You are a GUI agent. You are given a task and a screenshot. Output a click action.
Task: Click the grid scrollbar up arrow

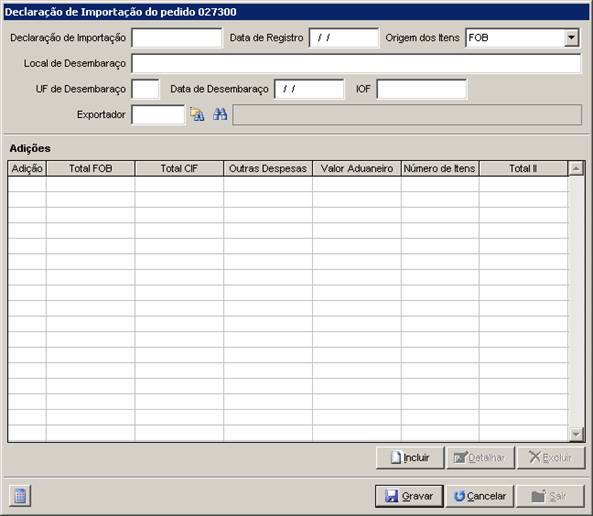(x=576, y=168)
